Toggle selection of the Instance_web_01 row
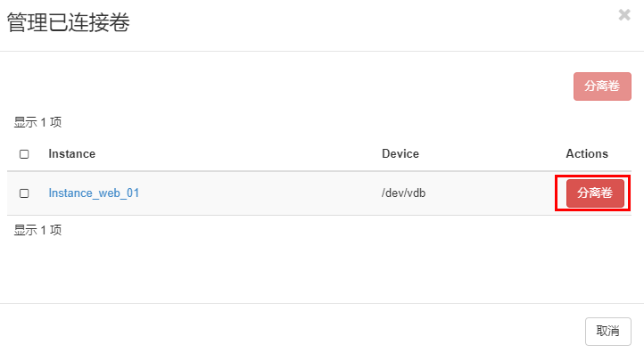This screenshot has height=353, width=644. (x=24, y=193)
